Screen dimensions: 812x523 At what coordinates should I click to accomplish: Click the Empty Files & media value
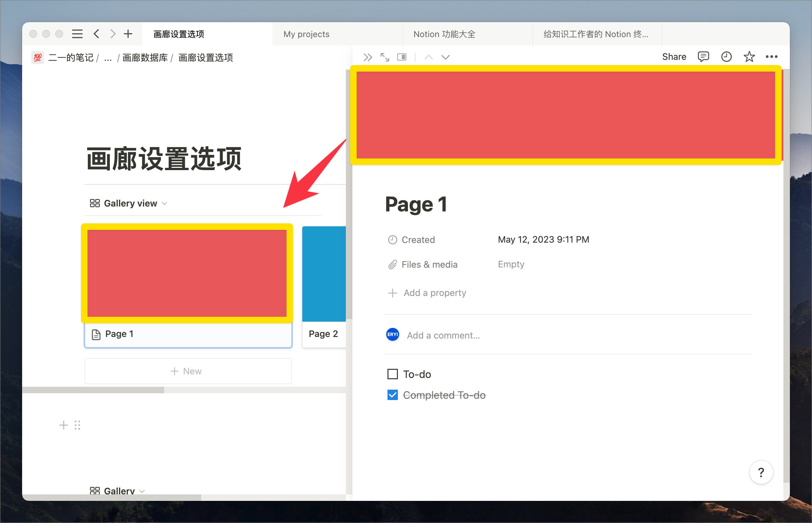point(511,264)
